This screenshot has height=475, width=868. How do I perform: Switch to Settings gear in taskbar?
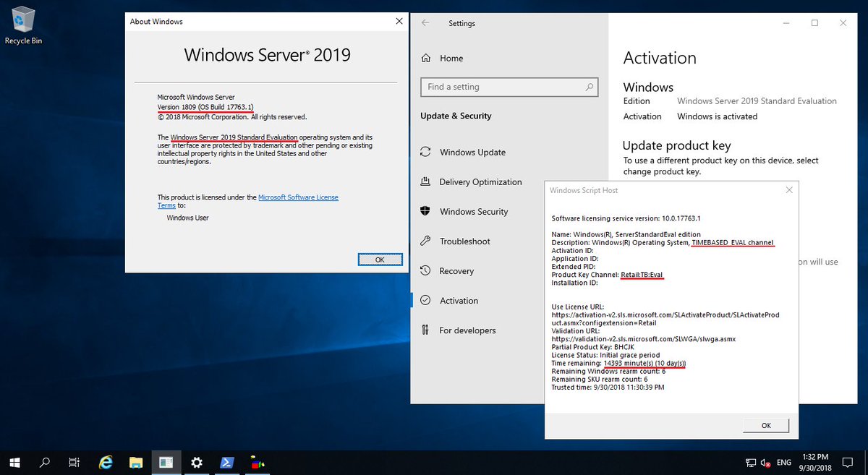197,462
